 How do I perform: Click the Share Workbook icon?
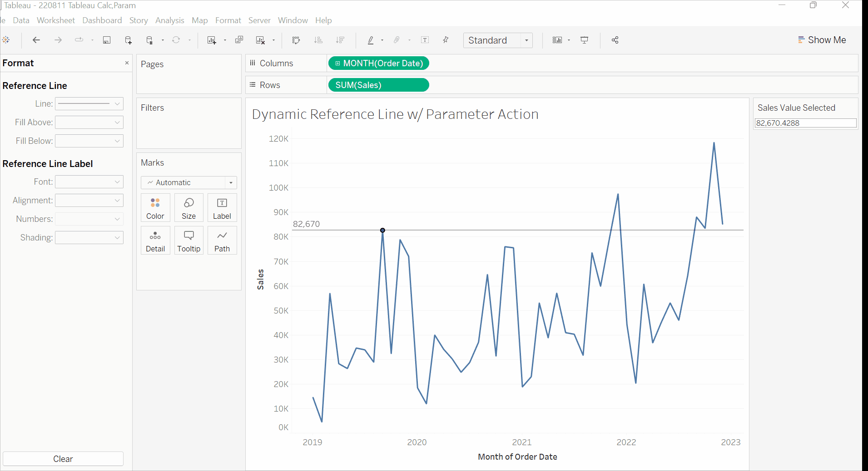[615, 40]
